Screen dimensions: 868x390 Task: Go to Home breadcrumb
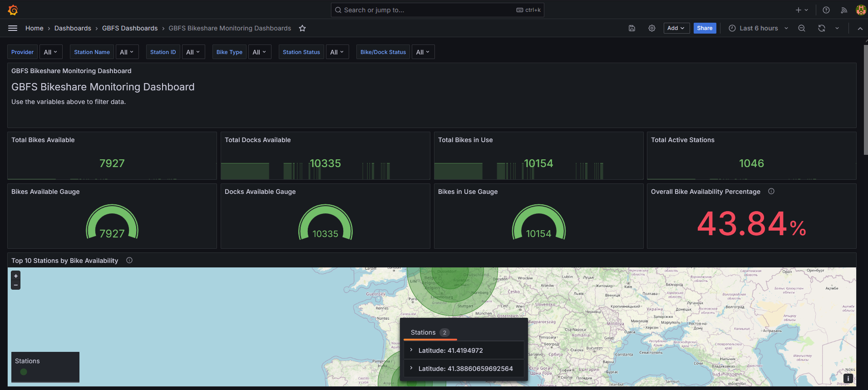[35, 28]
